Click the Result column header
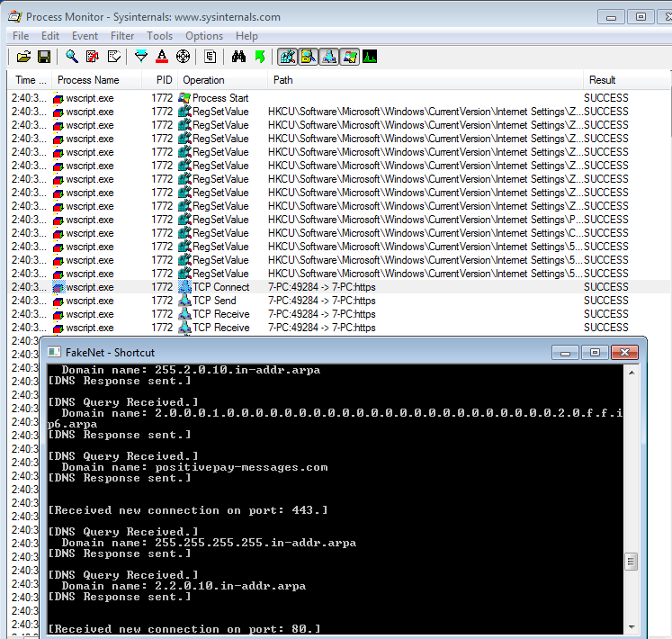 coord(602,80)
